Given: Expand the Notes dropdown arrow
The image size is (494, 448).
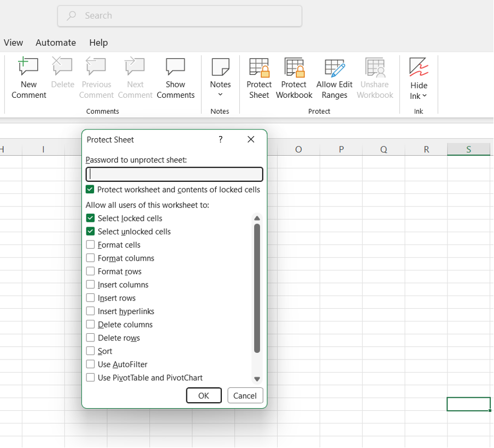Looking at the screenshot, I should coord(220,95).
